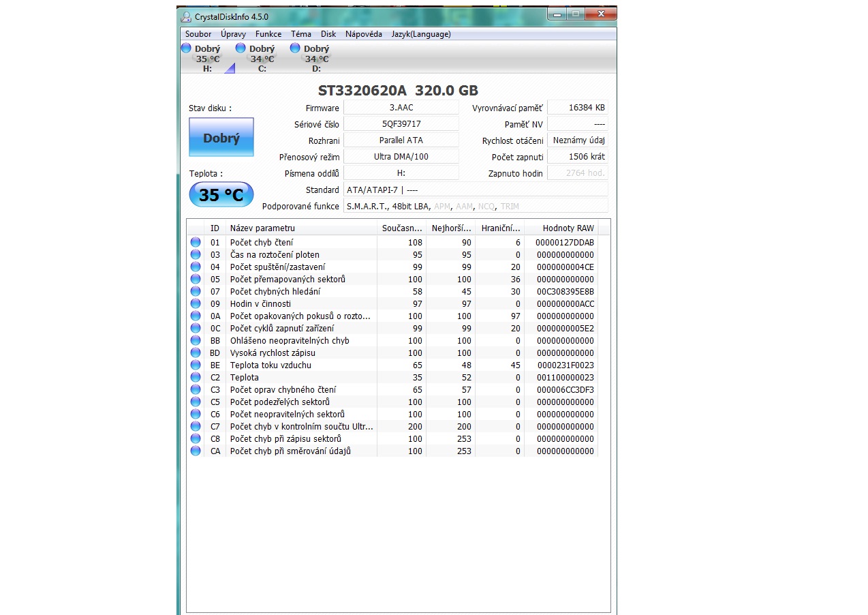Screen dimensions: 868x615
Task: Click the Písmena oddílů field showing H:
Action: [401, 173]
